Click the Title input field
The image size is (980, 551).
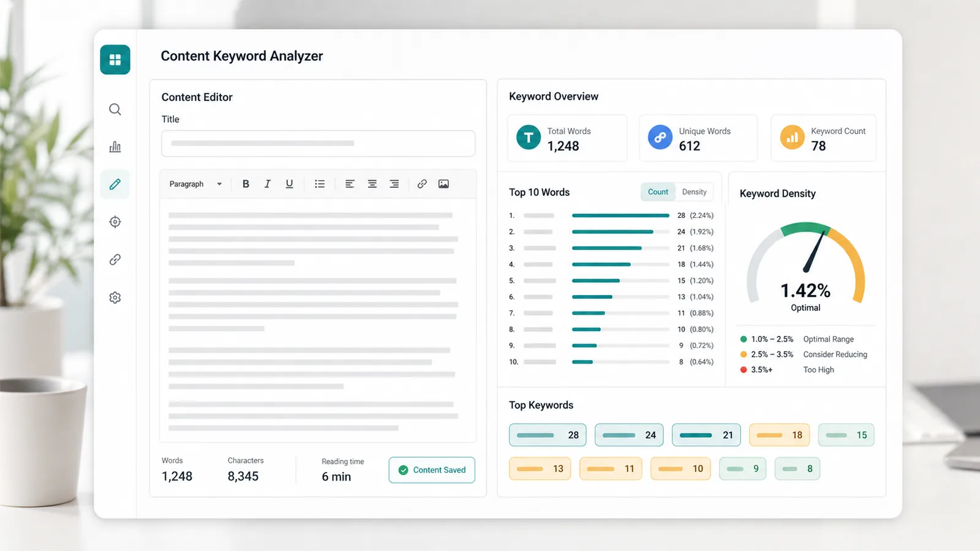[318, 143]
